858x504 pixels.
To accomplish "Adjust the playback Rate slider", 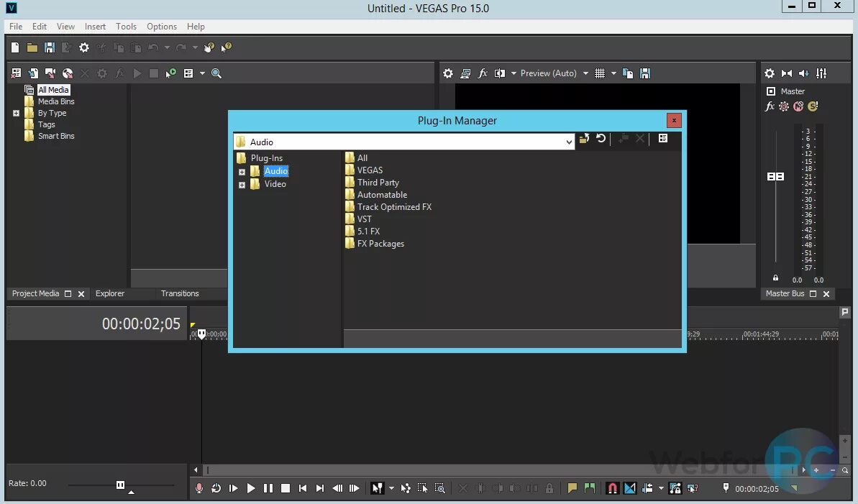I will tap(120, 485).
